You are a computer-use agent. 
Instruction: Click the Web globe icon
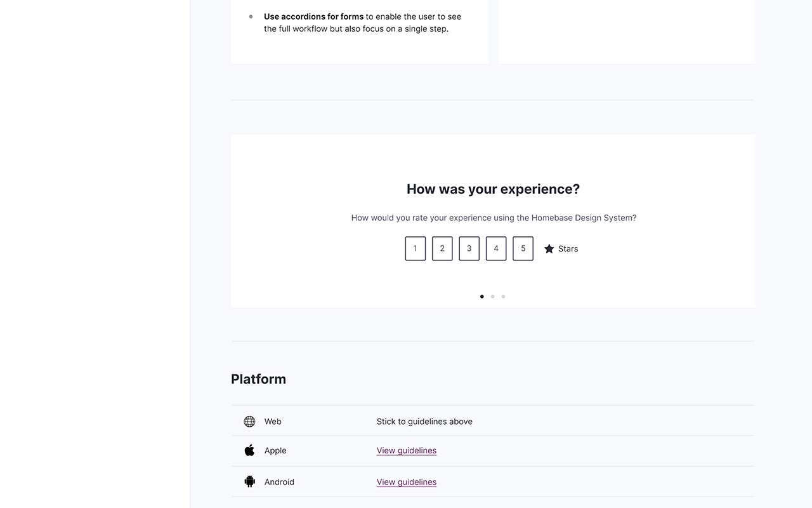(250, 422)
